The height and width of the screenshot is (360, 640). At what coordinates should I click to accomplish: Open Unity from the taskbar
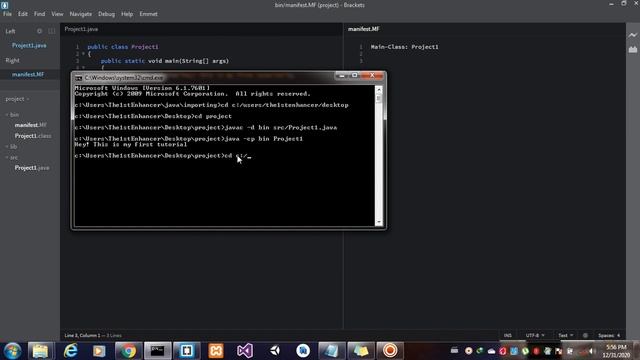point(275,351)
